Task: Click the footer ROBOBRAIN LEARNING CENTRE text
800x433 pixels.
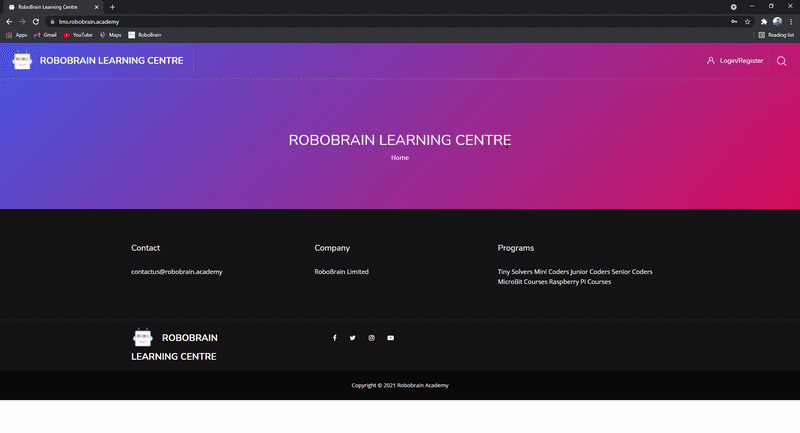Action: [x=174, y=347]
